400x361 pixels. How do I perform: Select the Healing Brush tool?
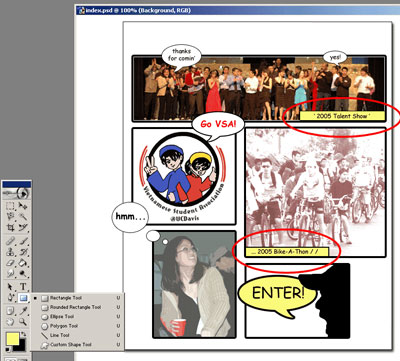11,241
